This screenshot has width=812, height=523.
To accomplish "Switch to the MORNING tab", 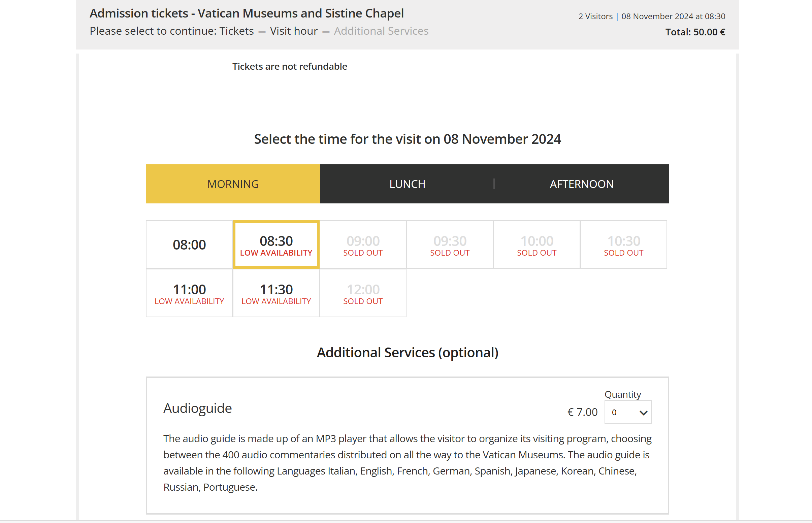I will point(233,184).
